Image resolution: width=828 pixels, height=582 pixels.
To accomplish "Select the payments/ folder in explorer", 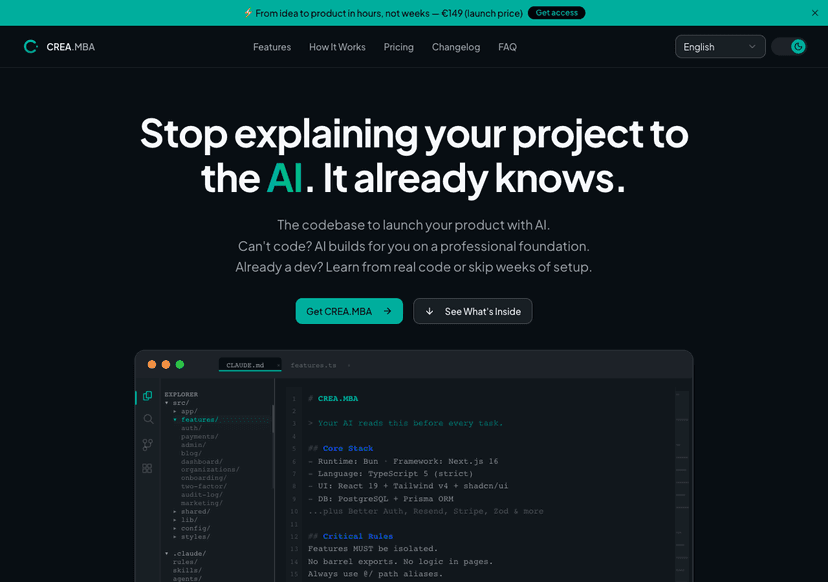I will (x=199, y=436).
